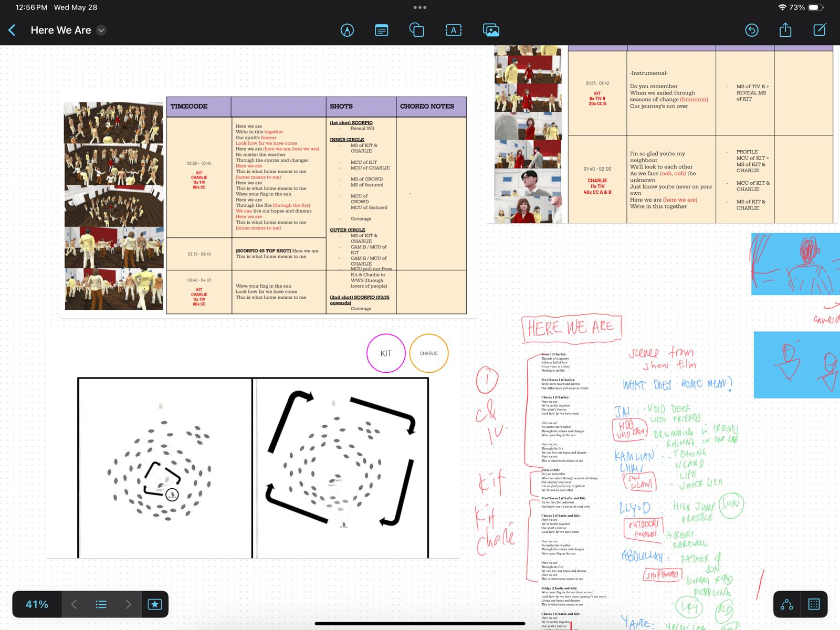
Task: Select the top crowd render thumbnail
Action: tap(113, 123)
